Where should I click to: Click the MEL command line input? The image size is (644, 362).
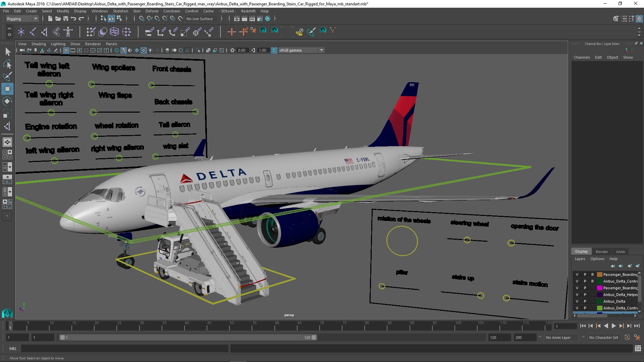point(124,349)
